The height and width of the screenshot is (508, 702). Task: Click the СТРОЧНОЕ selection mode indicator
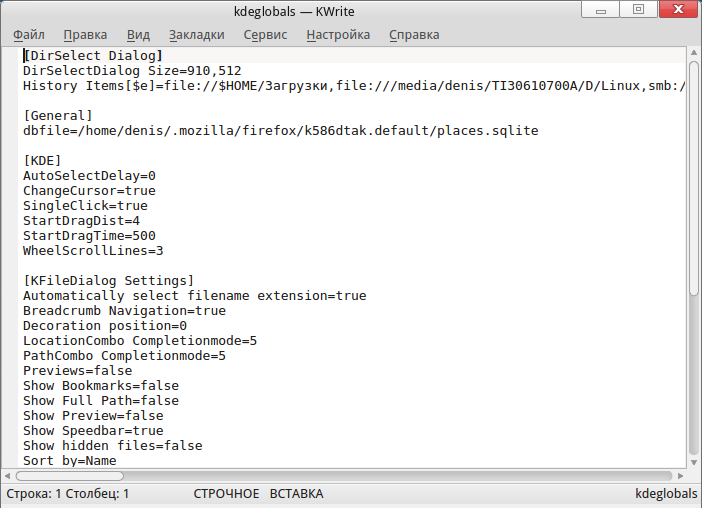point(226,494)
